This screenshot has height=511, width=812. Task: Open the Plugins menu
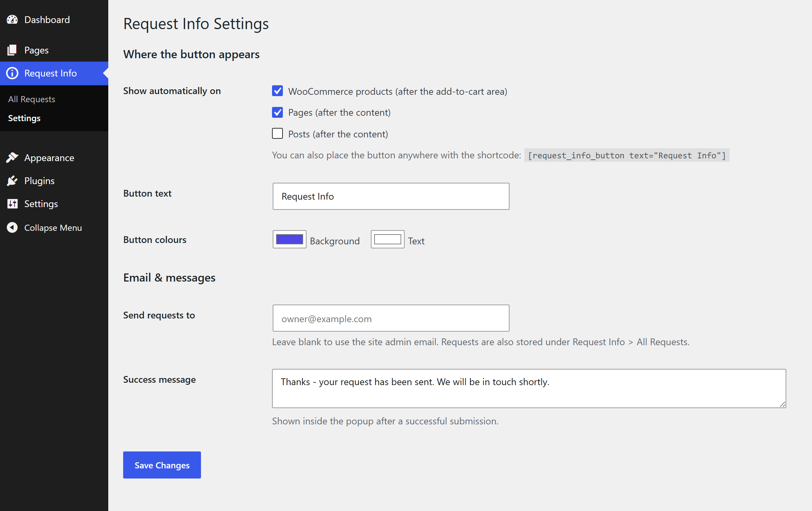tap(54, 181)
